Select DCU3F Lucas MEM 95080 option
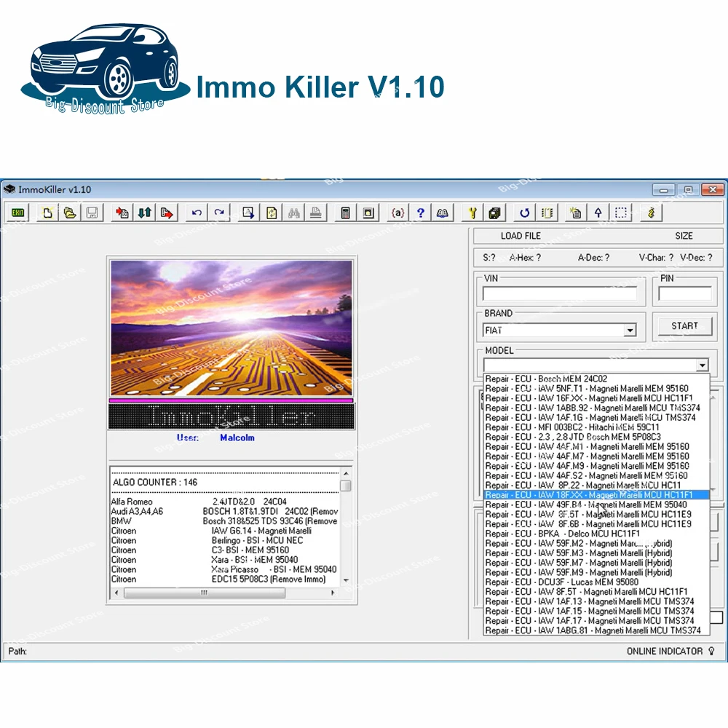The height and width of the screenshot is (728, 728). tap(596, 582)
